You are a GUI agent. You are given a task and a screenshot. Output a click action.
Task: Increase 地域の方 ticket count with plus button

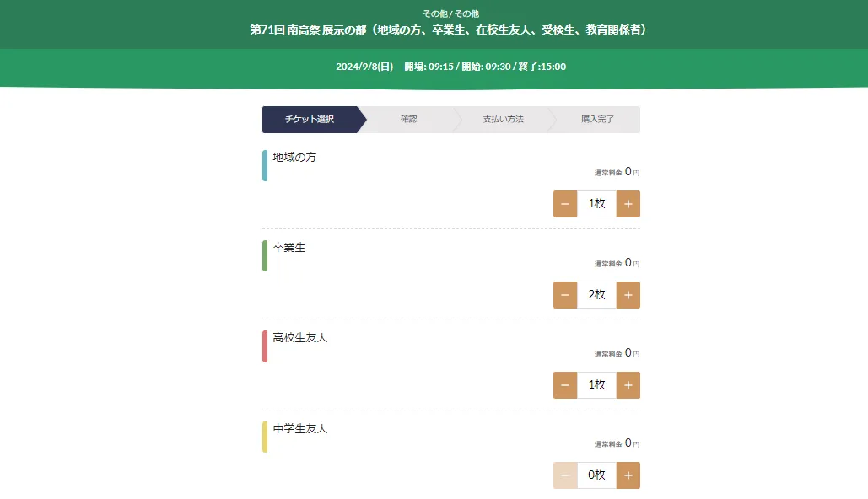(x=628, y=204)
